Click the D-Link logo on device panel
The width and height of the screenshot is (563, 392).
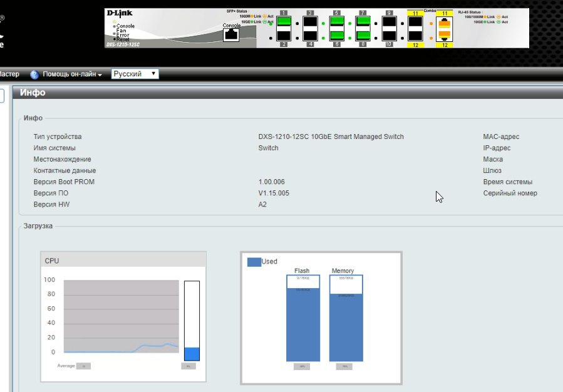coord(120,13)
